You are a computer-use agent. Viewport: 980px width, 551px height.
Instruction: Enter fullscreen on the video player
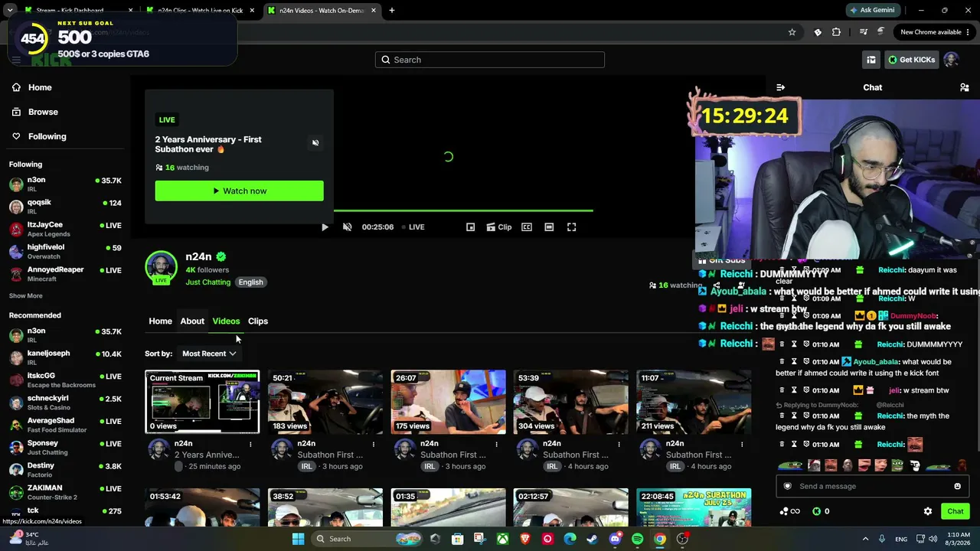(x=571, y=227)
